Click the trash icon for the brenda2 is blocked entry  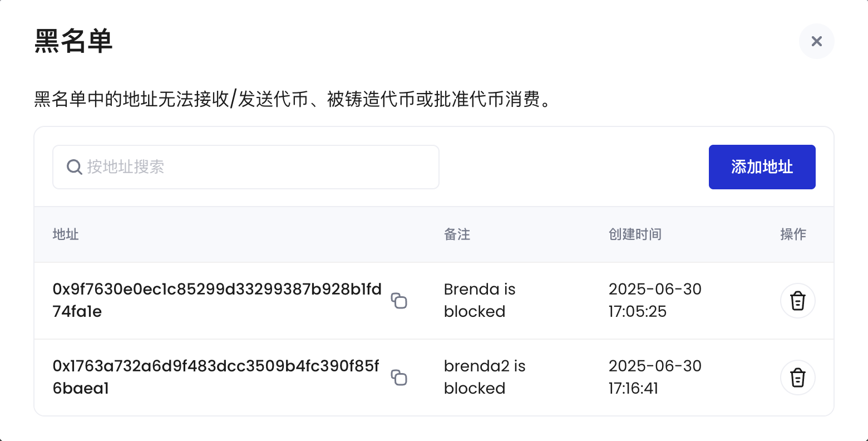[x=797, y=378]
